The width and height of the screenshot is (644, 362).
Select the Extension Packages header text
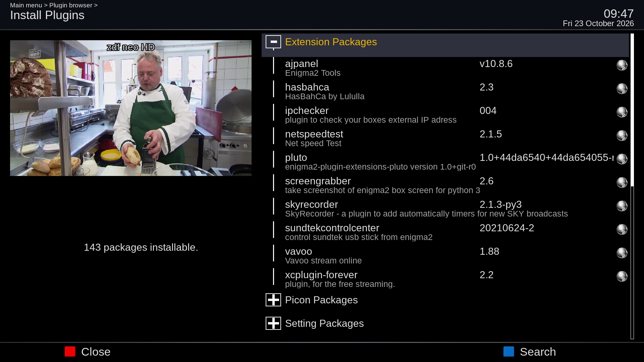pyautogui.click(x=331, y=42)
